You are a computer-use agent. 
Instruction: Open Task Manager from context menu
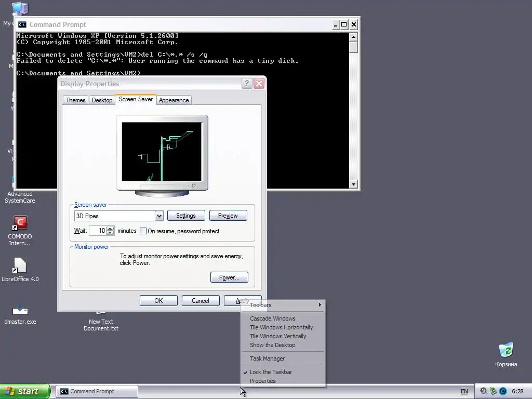point(283,358)
